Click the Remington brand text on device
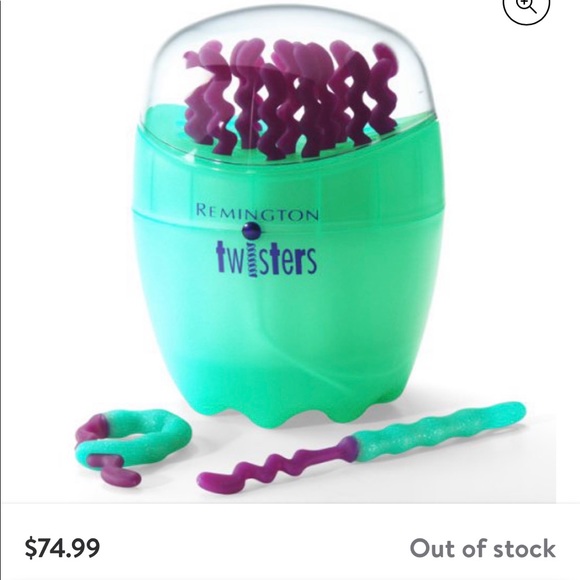The image size is (580, 580). click(x=257, y=212)
